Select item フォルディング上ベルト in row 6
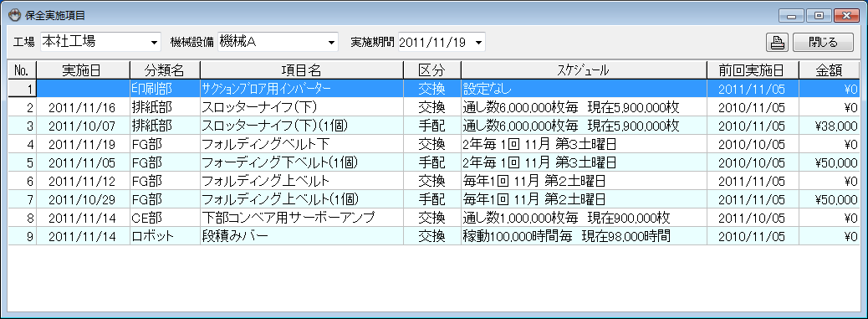868x319 pixels. (x=302, y=181)
